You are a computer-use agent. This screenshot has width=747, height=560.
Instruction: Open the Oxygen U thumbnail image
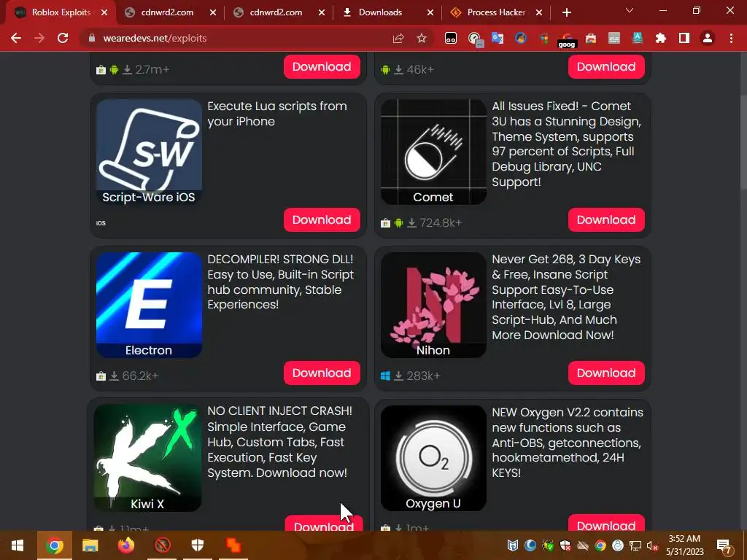point(433,458)
